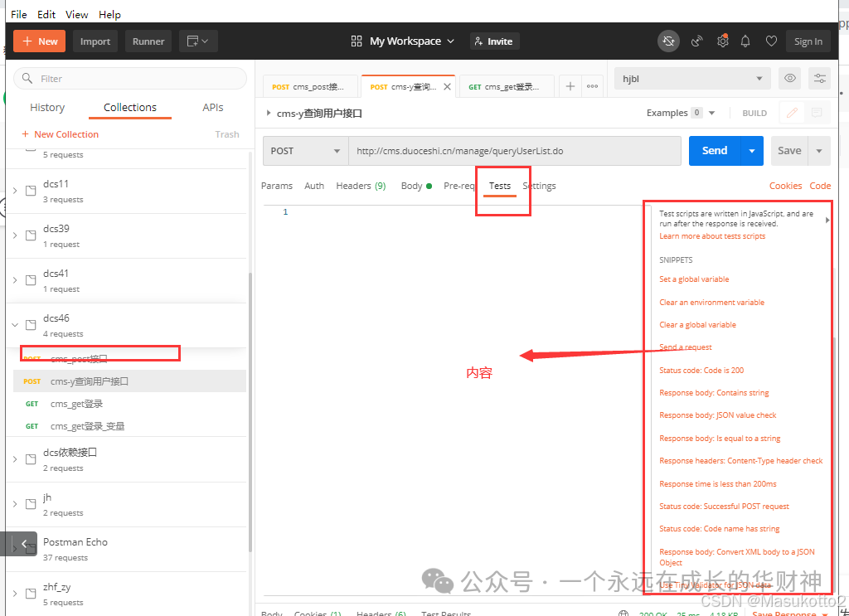
Task: Click the environment quick look eye icon
Action: pos(790,79)
